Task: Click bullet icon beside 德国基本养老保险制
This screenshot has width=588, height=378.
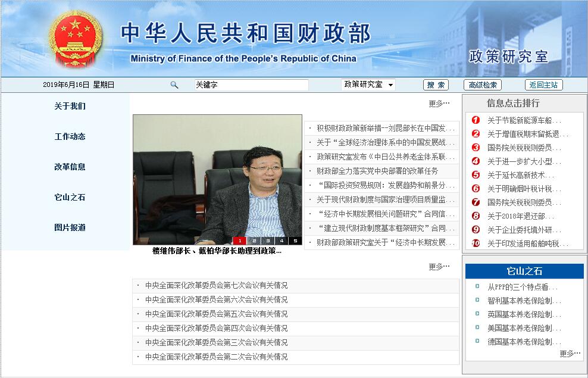Action: coord(477,341)
